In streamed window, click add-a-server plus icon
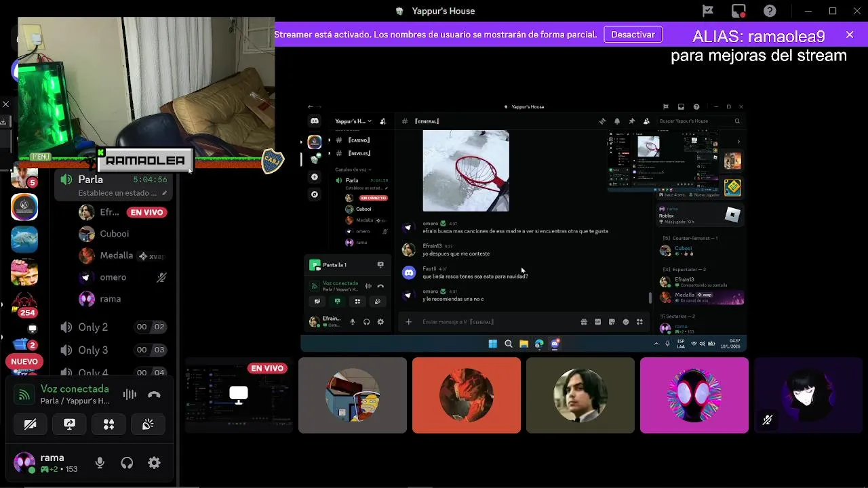Image resolution: width=868 pixels, height=488 pixels. [x=314, y=177]
